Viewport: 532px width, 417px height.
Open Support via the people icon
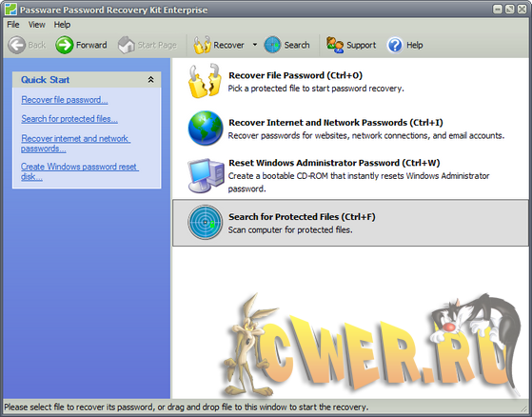pos(335,45)
